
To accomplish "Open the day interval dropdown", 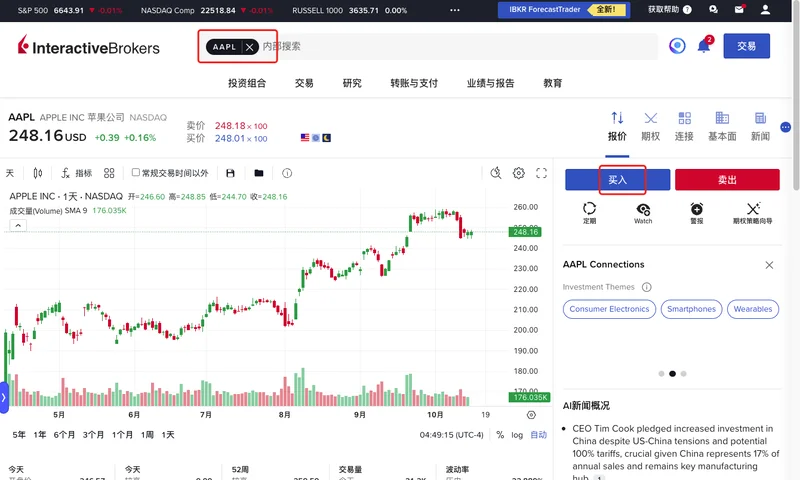I will [10, 173].
